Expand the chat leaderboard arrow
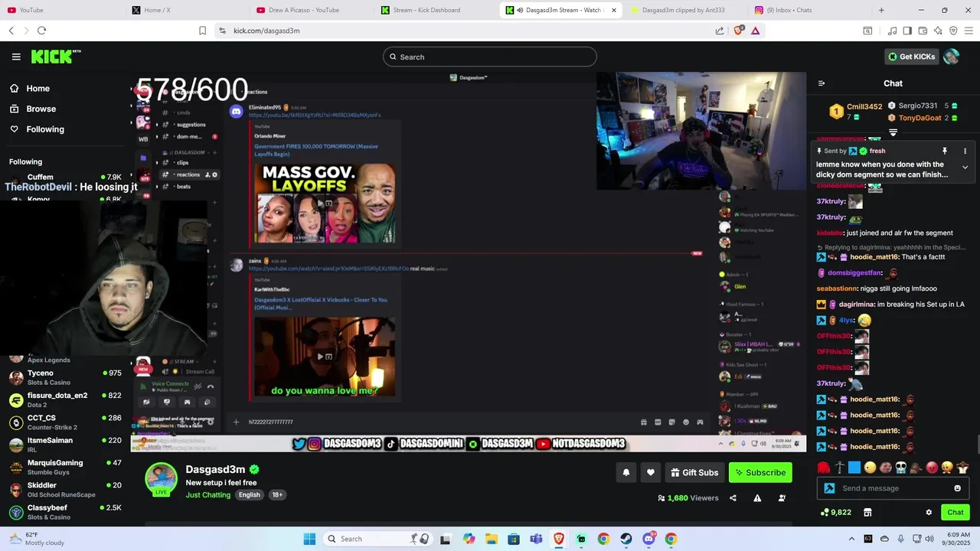This screenshot has width=980, height=551. point(893,132)
